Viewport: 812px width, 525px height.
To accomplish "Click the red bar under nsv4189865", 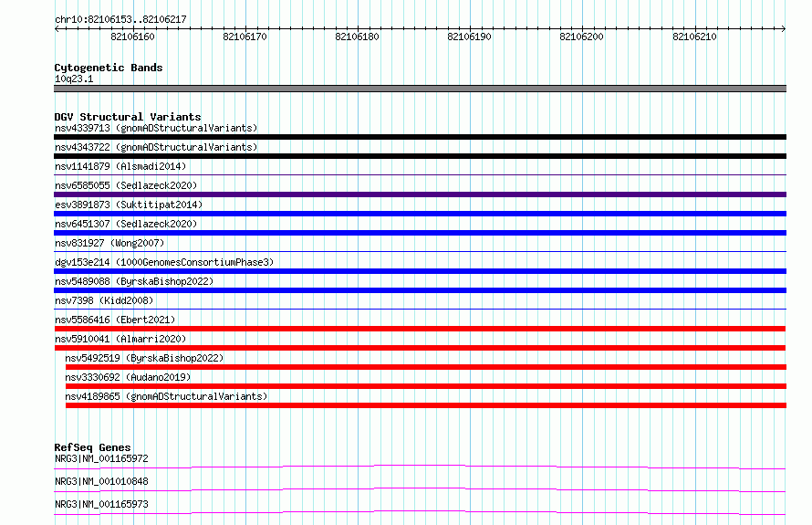I will click(426, 405).
